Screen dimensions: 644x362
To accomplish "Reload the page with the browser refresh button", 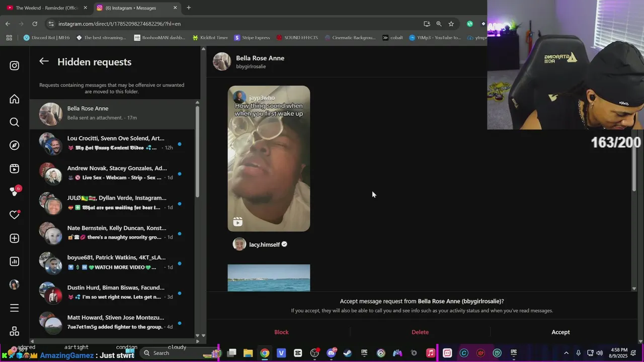I will click(35, 24).
